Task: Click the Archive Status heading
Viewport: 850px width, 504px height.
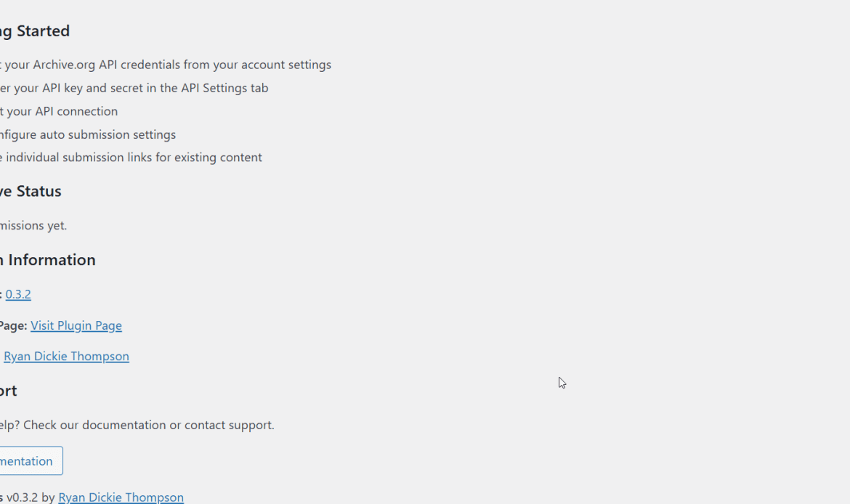Action: click(x=31, y=191)
